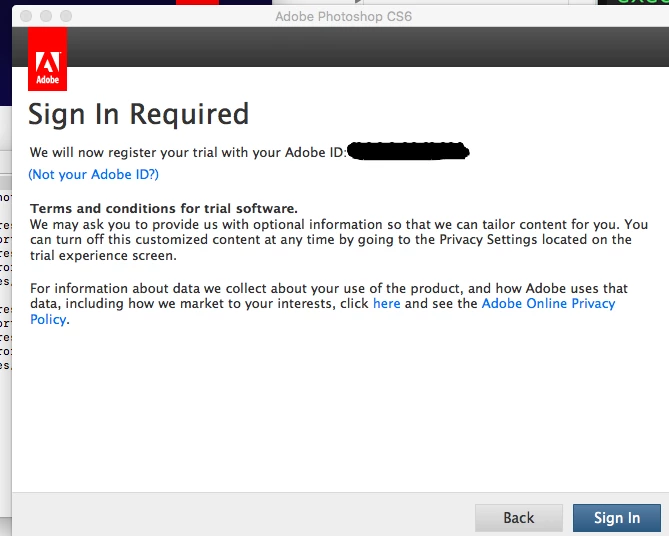The height and width of the screenshot is (536, 669).
Task: Click the "Sign In Required" heading
Action: 138,114
